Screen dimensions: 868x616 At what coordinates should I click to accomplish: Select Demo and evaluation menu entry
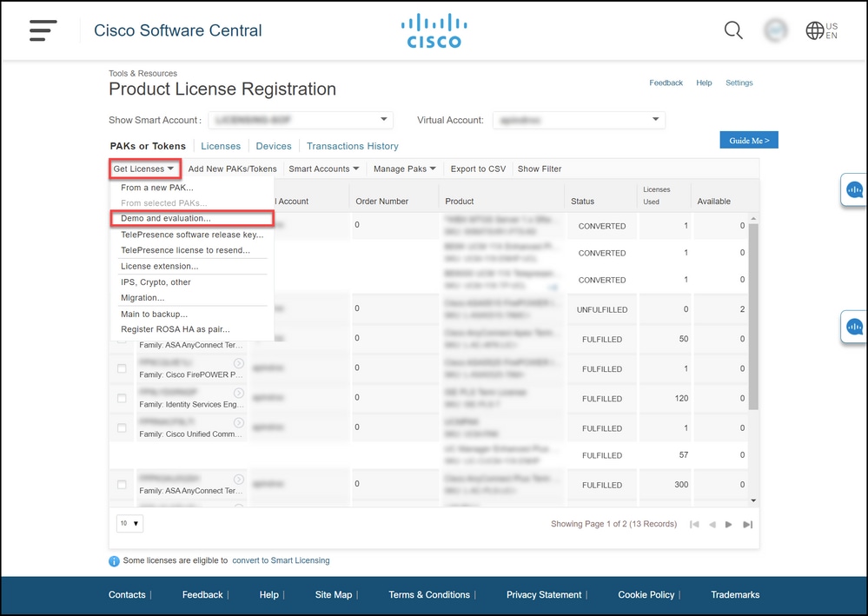[x=191, y=218]
